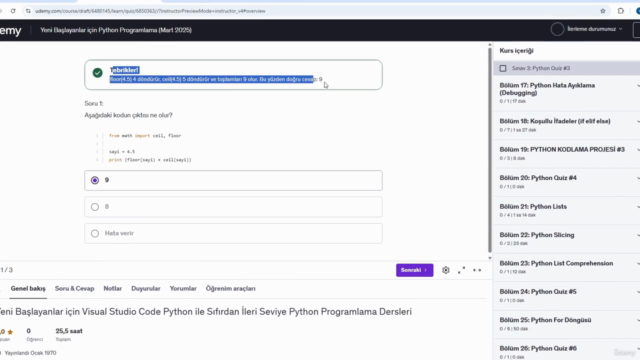640x360 pixels.
Task: Reload the page with the browser refresh icon
Action: coord(13,11)
